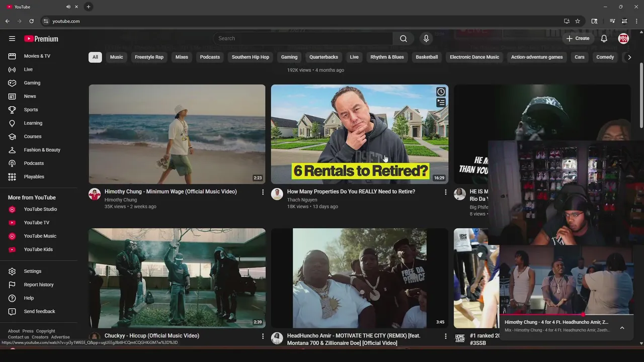Image resolution: width=644 pixels, height=362 pixels.
Task: Select the Music filter chip
Action: coord(116,57)
